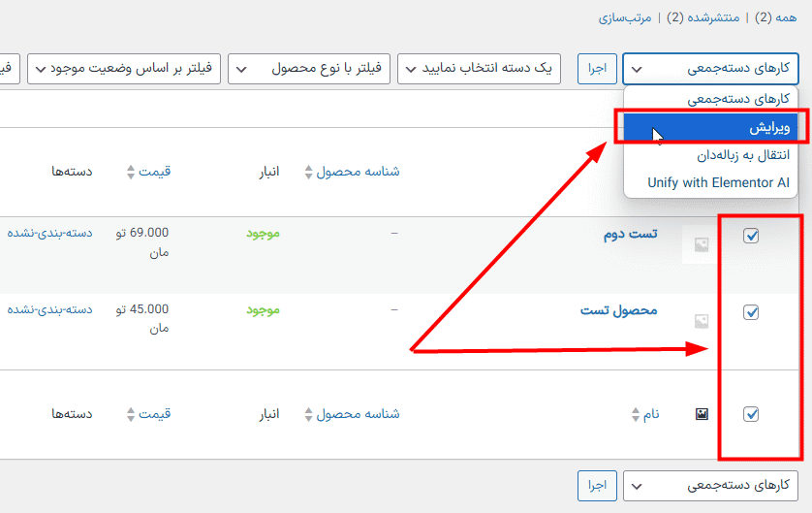Choose Unify with Elementor AI option
The width and height of the screenshot is (812, 513).
710,183
